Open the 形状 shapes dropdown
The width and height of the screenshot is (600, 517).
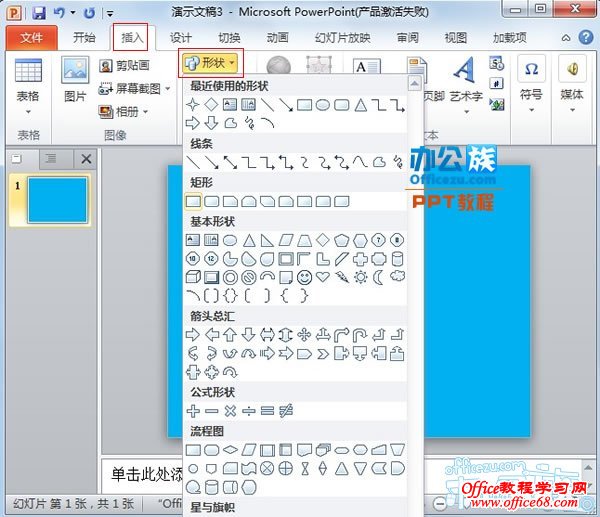point(210,63)
